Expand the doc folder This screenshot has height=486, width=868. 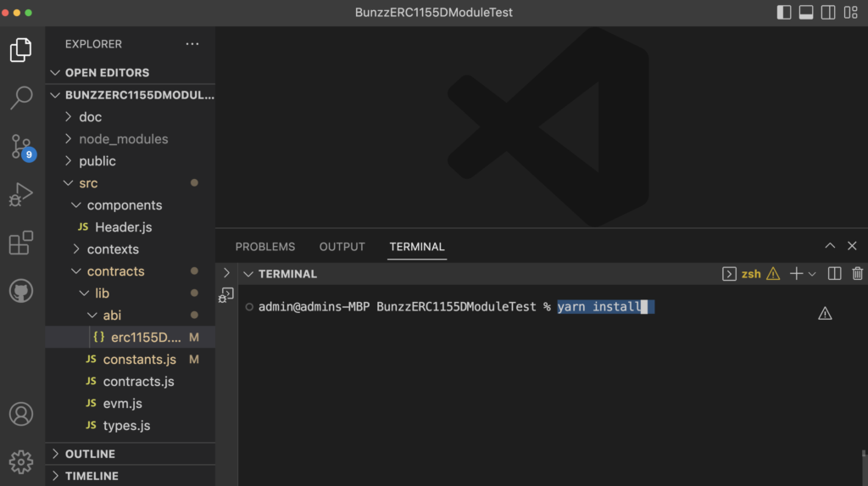130,117
